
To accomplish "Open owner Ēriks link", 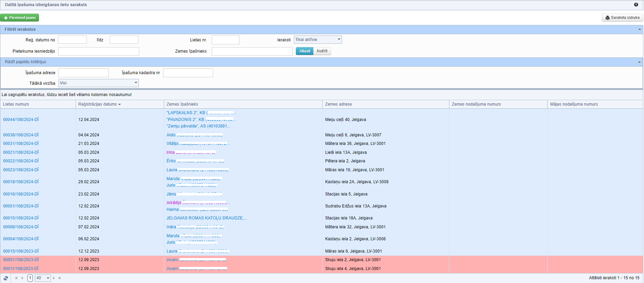I will pos(195,161).
